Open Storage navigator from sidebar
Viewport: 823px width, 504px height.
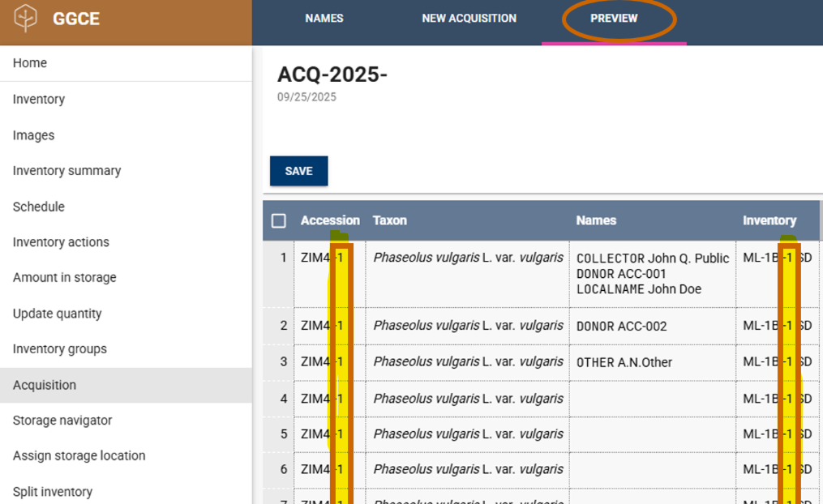(62, 421)
